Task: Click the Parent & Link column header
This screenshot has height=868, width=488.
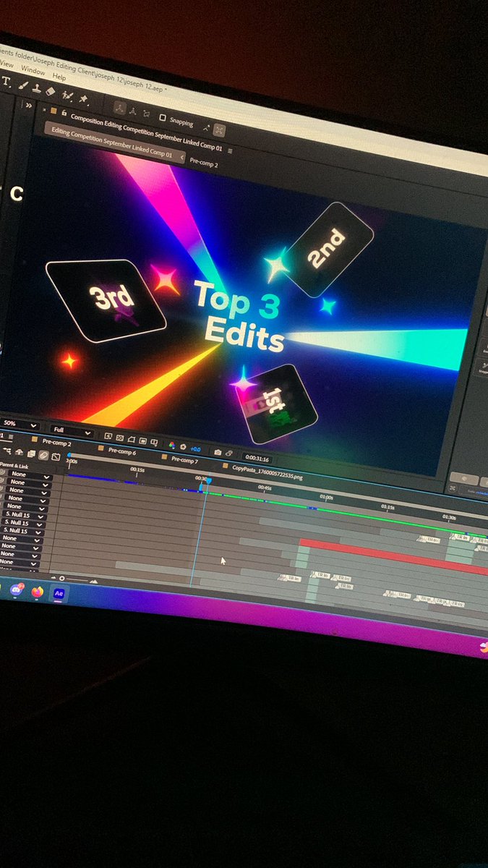Action: coord(14,466)
